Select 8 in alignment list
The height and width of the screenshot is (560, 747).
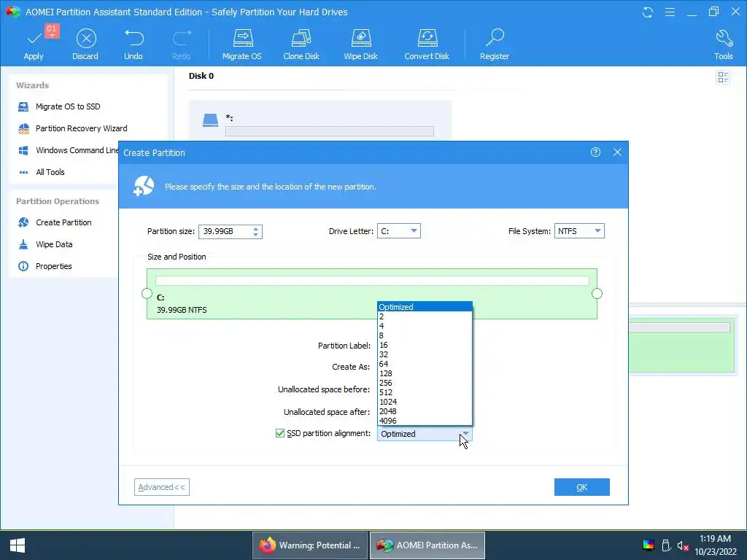point(425,335)
